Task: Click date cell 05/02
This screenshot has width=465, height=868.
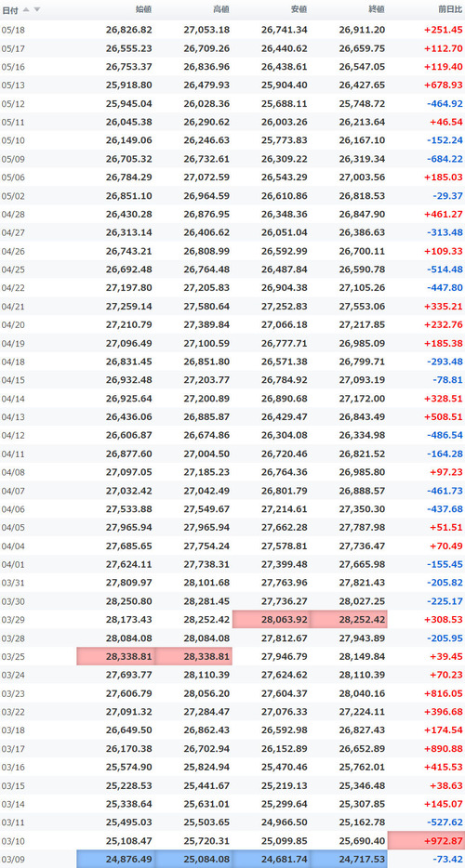Action: (x=13, y=196)
